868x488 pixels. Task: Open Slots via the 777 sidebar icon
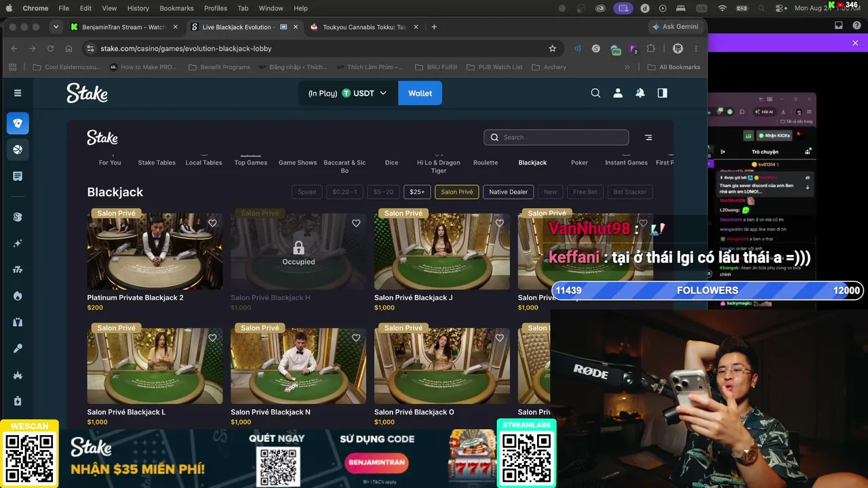point(18,270)
